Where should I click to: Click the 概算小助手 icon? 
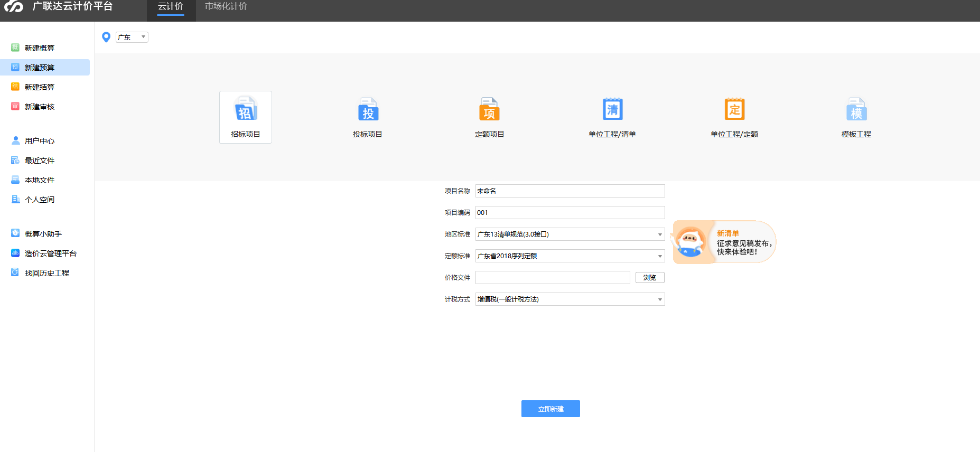[x=15, y=233]
